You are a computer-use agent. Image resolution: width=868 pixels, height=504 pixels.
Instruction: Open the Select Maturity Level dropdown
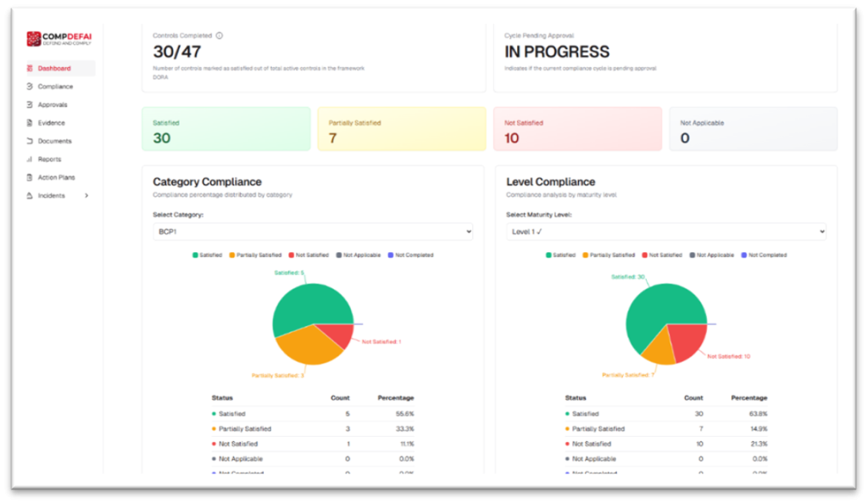665,232
